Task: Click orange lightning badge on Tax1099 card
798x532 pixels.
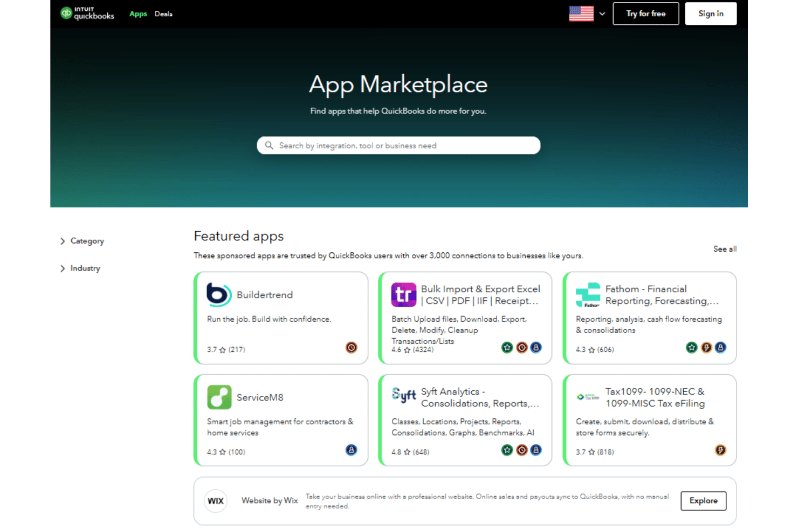Action: click(x=720, y=450)
